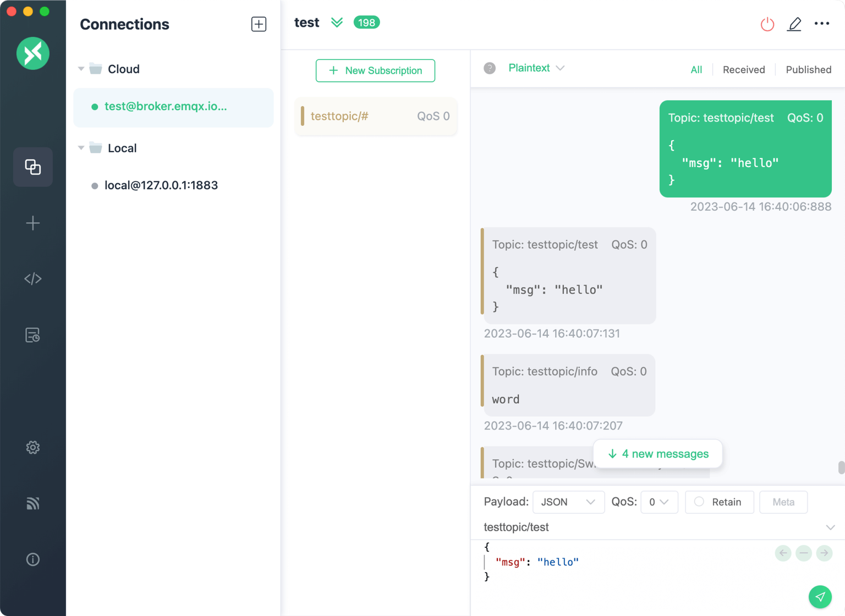Image resolution: width=845 pixels, height=616 pixels.
Task: Disconnect using the power icon
Action: point(767,24)
